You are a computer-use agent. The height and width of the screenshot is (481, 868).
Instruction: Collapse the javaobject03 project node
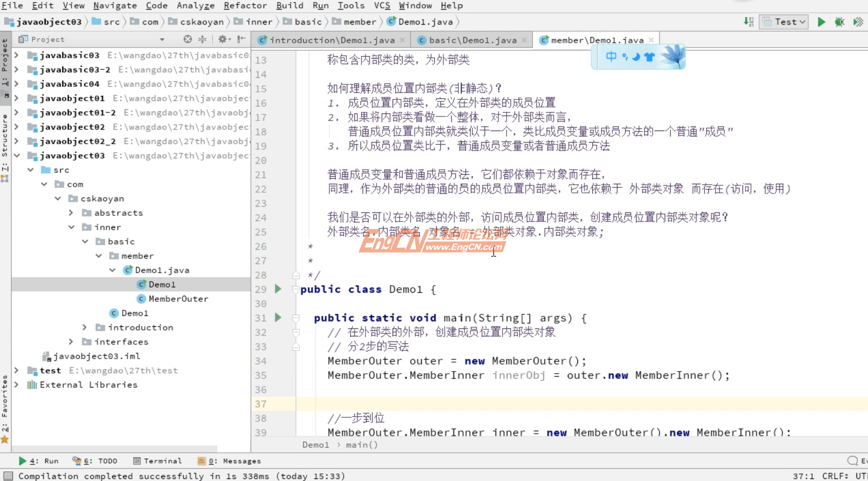pyautogui.click(x=17, y=156)
